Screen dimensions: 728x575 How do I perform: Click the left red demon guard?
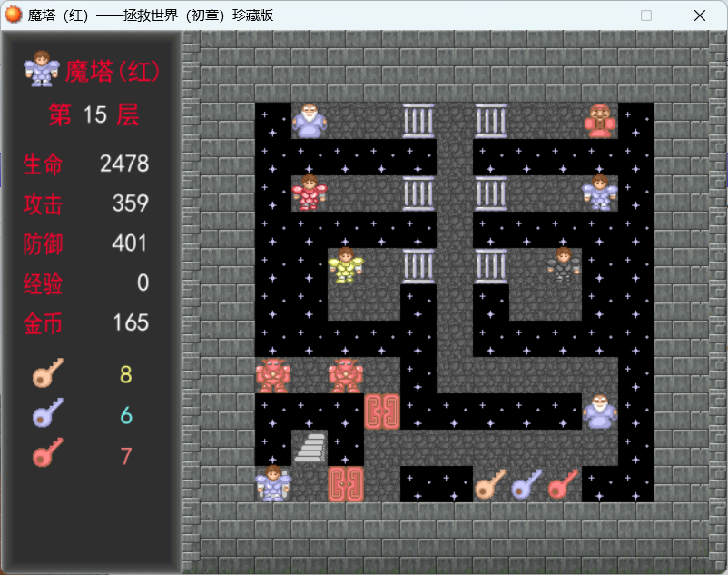[x=273, y=375]
